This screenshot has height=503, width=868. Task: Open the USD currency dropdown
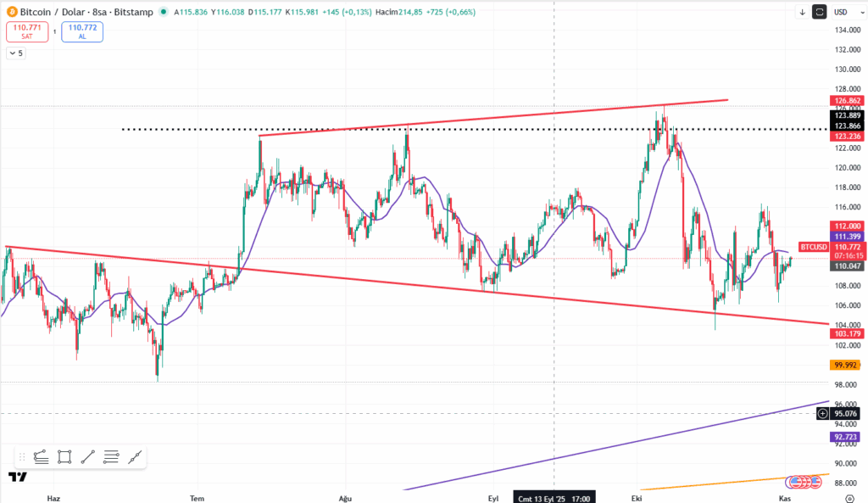pos(845,12)
